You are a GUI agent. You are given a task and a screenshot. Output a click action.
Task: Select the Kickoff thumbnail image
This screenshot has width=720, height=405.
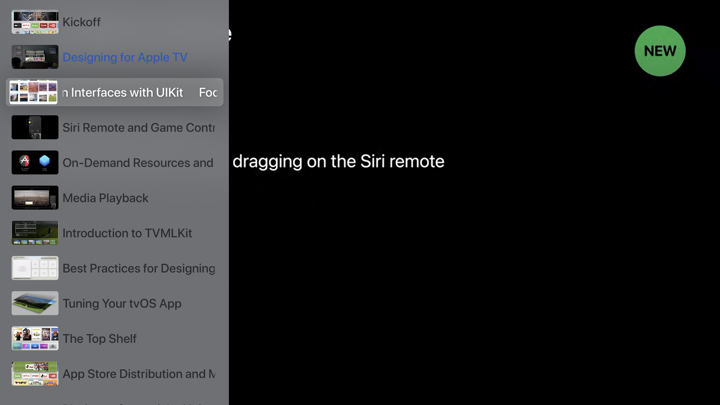tap(35, 22)
